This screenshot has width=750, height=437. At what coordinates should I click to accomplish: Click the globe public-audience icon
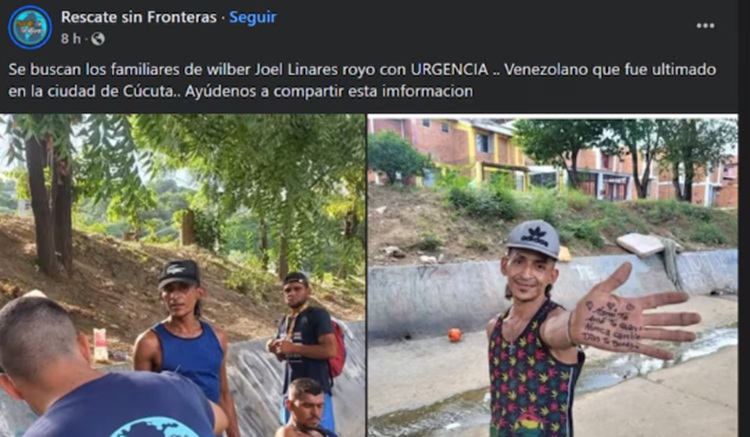(x=98, y=39)
